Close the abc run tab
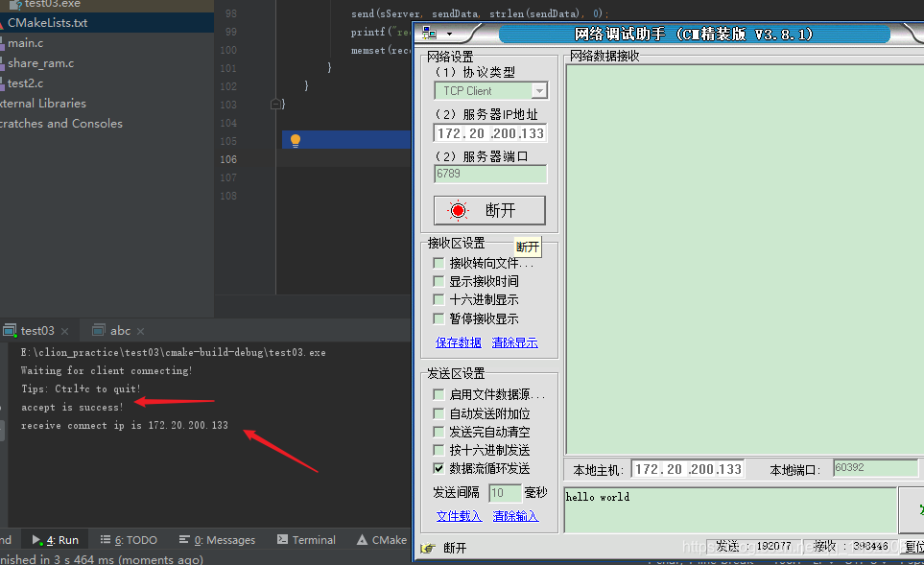This screenshot has height=565, width=924. 140,331
